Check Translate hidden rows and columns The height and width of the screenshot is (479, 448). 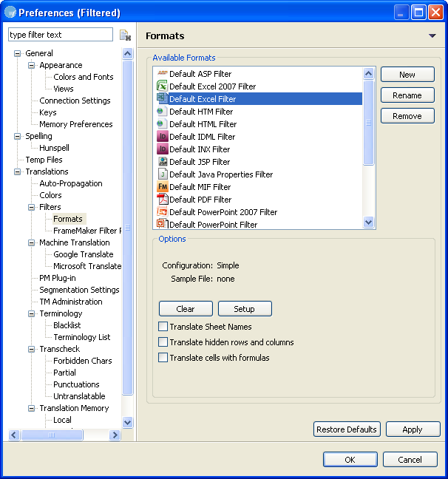(x=163, y=342)
